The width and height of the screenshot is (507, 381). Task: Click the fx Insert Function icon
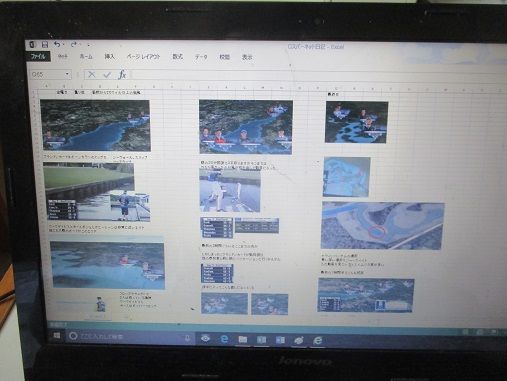point(122,75)
